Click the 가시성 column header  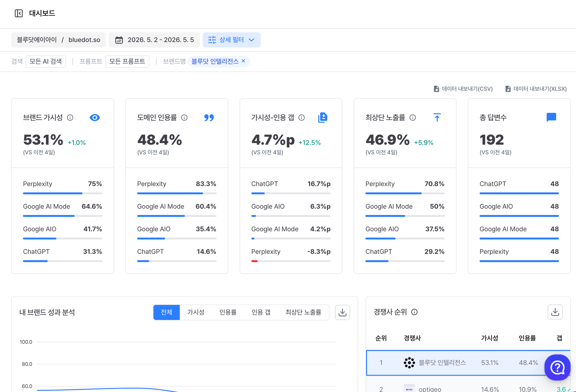click(489, 338)
